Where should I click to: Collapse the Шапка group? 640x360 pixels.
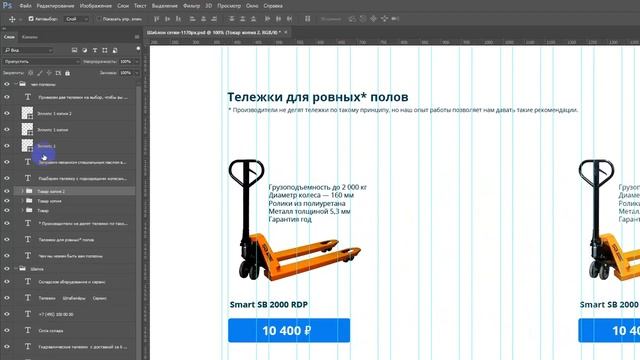point(16,269)
